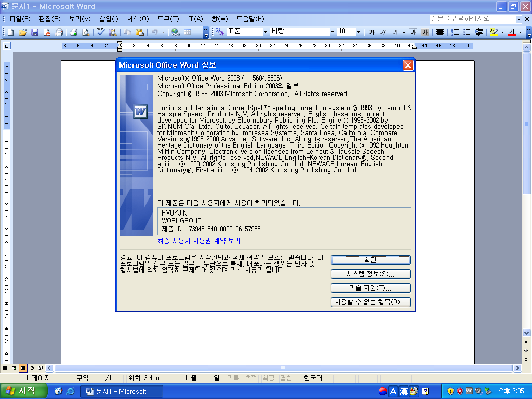
Task: Expand the Standard toolbar options arrow
Action: click(206, 32)
